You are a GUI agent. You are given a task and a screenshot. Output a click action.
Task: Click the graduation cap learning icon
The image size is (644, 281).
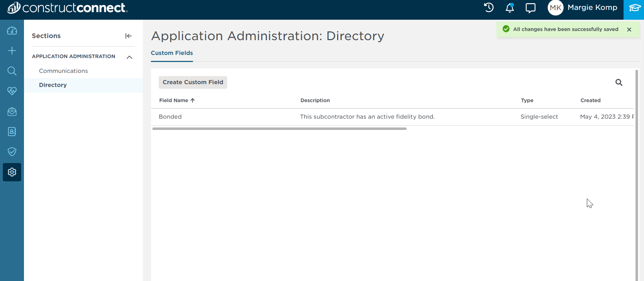pyautogui.click(x=634, y=8)
